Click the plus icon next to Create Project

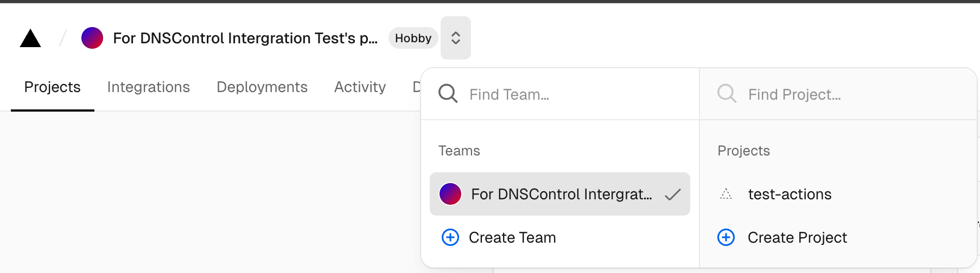click(x=726, y=237)
